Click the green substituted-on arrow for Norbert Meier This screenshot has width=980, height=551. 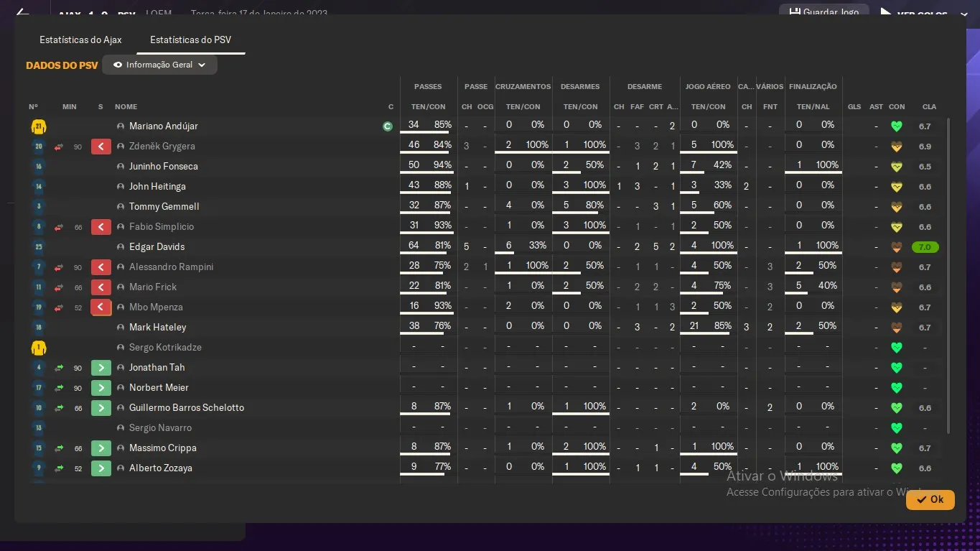tap(101, 388)
